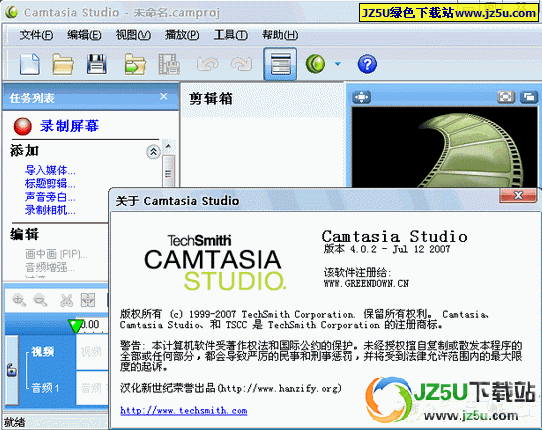Open help with the blue question mark
542x430 pixels.
[367, 64]
